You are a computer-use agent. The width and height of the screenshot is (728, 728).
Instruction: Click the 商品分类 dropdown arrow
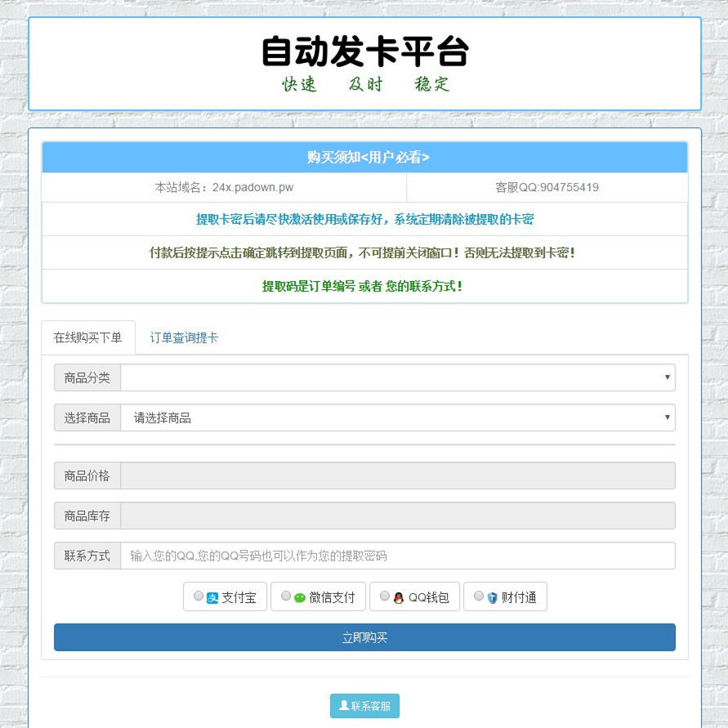click(666, 377)
